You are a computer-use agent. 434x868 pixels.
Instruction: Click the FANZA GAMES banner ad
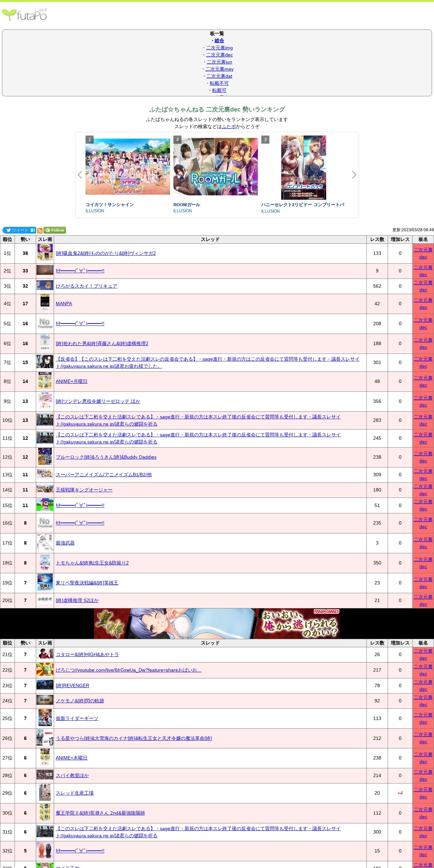click(217, 624)
